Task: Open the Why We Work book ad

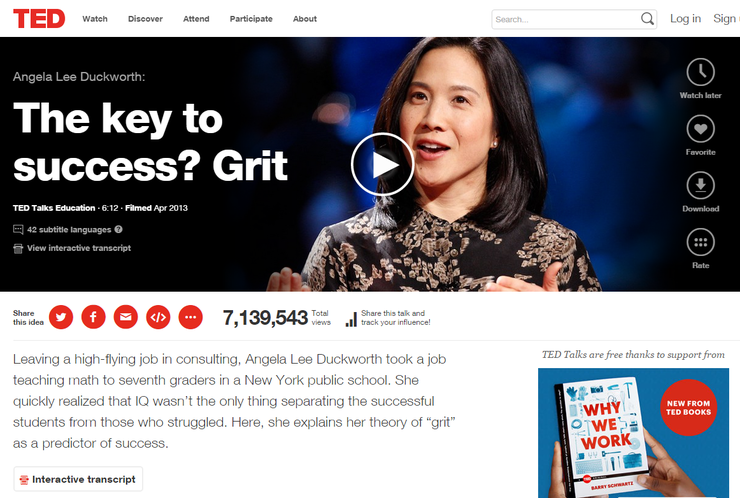Action: click(633, 433)
